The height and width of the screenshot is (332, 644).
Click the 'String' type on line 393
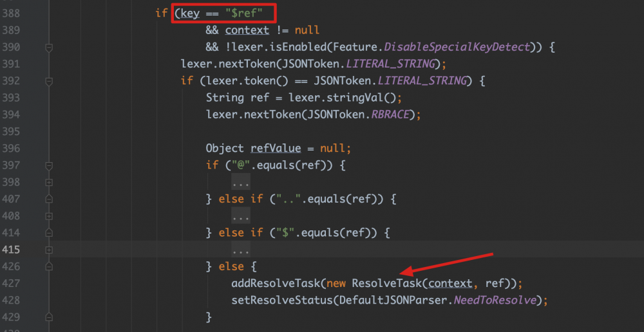coord(225,98)
